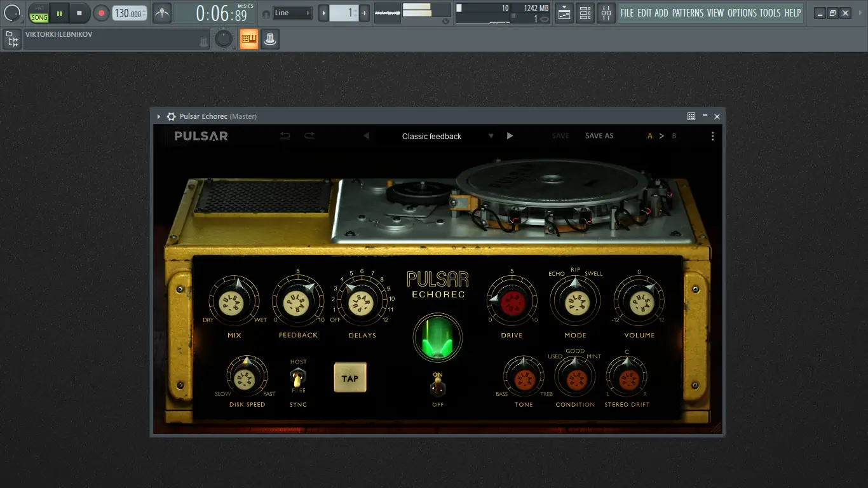The image size is (868, 488).
Task: Click the VOLUME knob
Action: coord(639,302)
